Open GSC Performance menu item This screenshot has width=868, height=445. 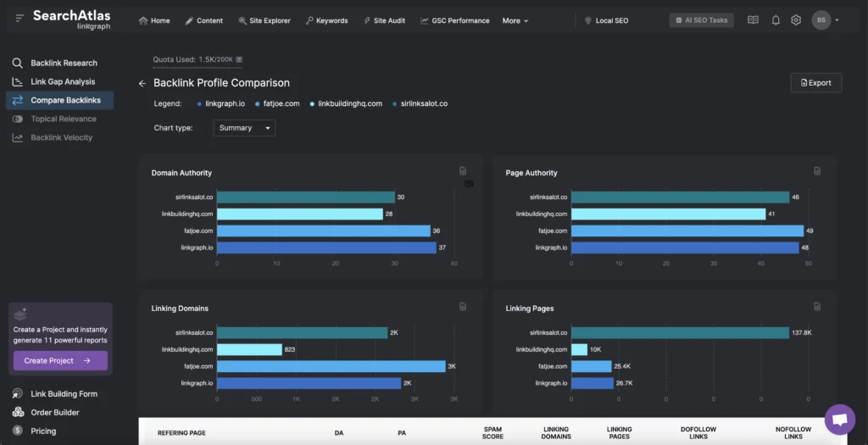(x=455, y=20)
